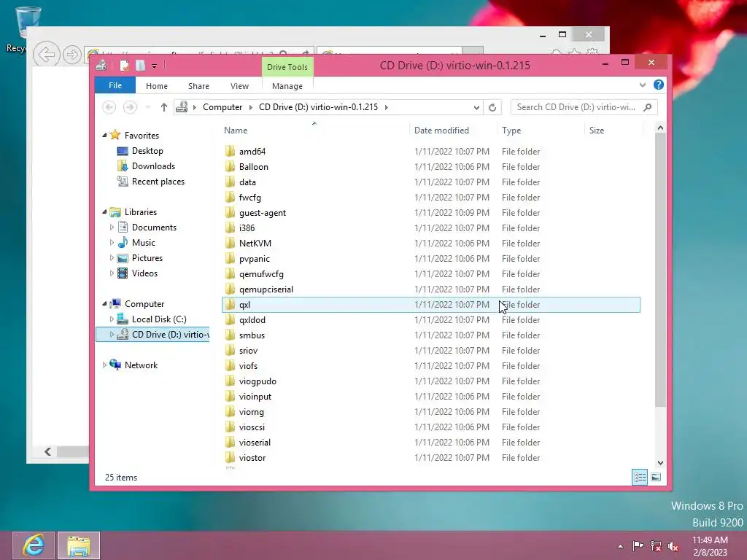The image size is (747, 560).
Task: Switch to details view icon in status bar
Action: (x=640, y=477)
